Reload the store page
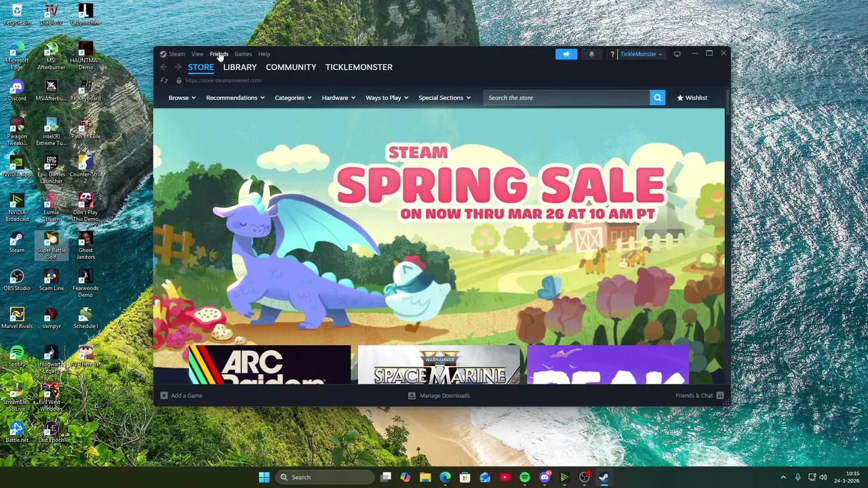Screen dimensions: 868x488 click(x=163, y=81)
